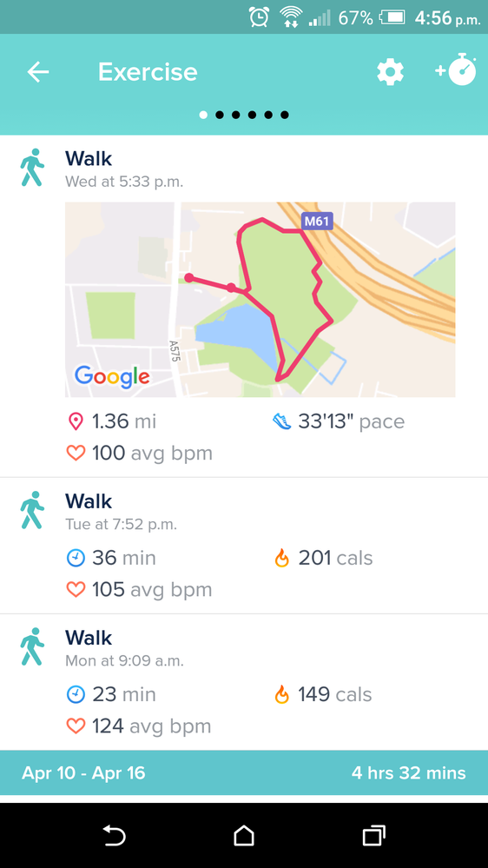
Task: Tap the back arrow in header
Action: coord(38,72)
